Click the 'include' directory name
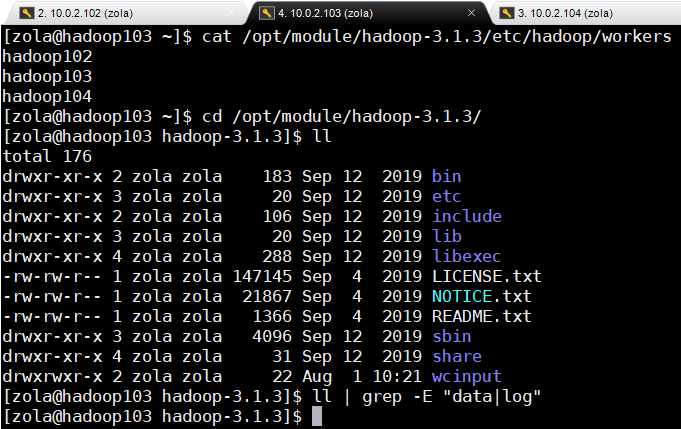681x429 pixels. (467, 216)
